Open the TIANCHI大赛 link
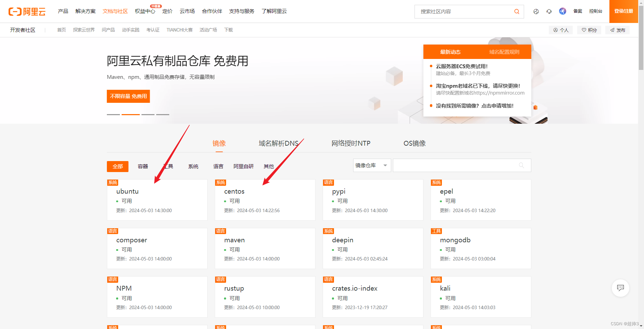The height and width of the screenshot is (329, 644). 179,30
